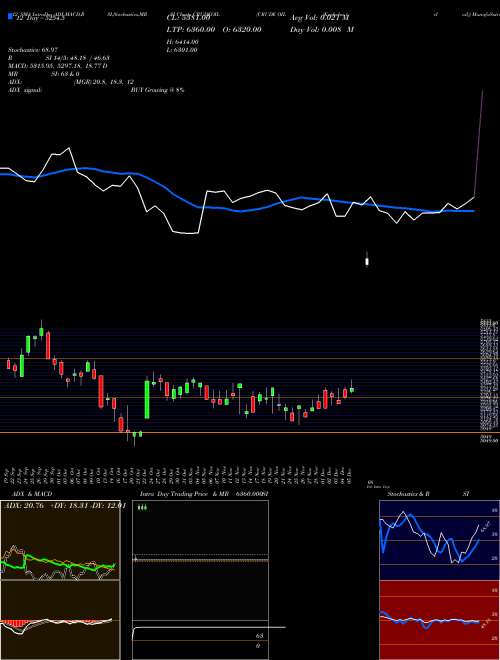
Task: Click the Day Vol: 0.008 M text
Action: coord(321,29)
